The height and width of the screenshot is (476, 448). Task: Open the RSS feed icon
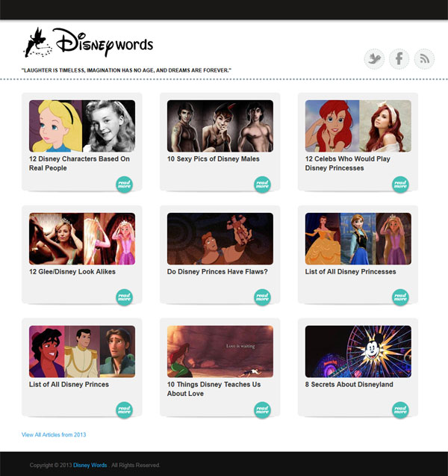coord(424,58)
